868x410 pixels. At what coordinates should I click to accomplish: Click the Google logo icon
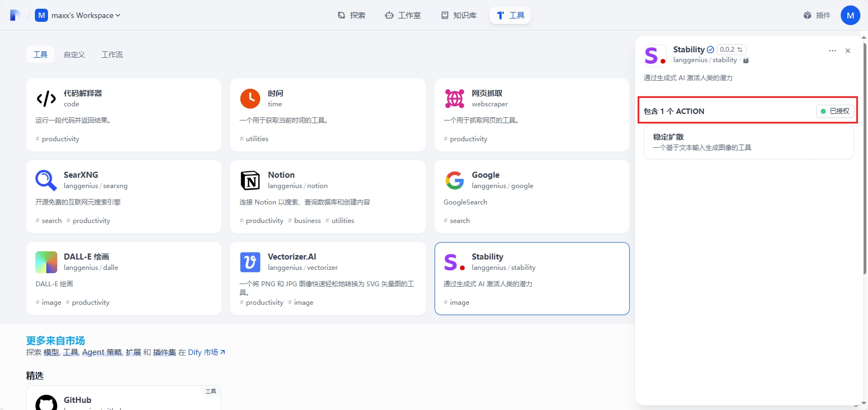pos(454,180)
